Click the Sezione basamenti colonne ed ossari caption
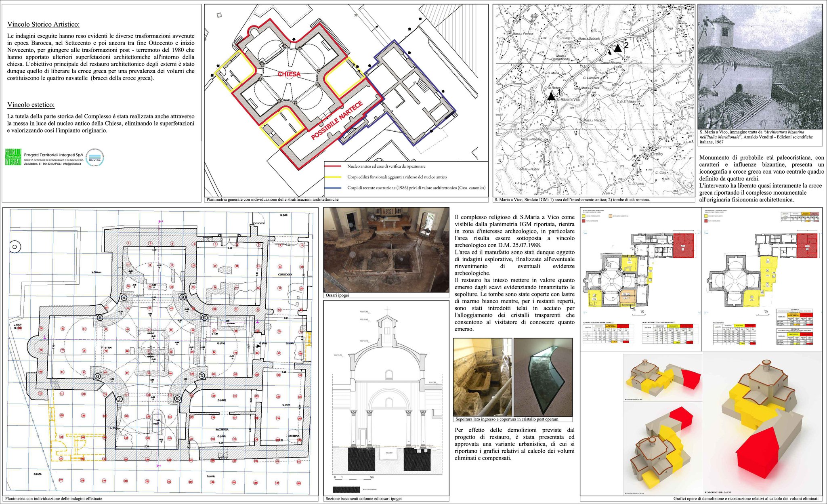 pyautogui.click(x=363, y=498)
